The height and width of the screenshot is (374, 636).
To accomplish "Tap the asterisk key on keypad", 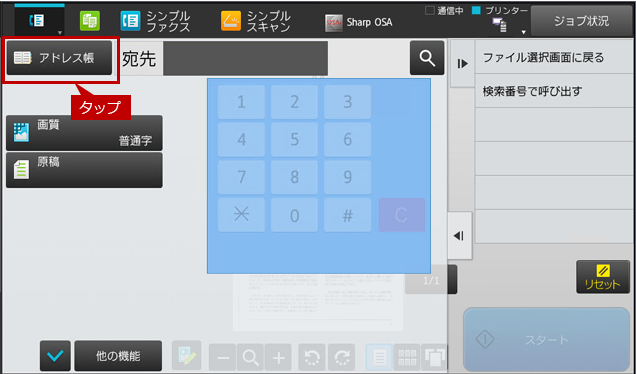I will 241,215.
